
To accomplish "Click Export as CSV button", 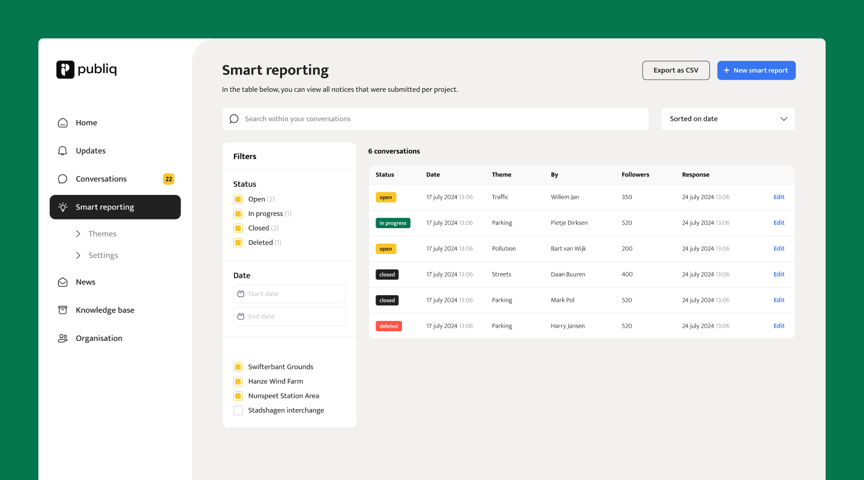I will [676, 70].
